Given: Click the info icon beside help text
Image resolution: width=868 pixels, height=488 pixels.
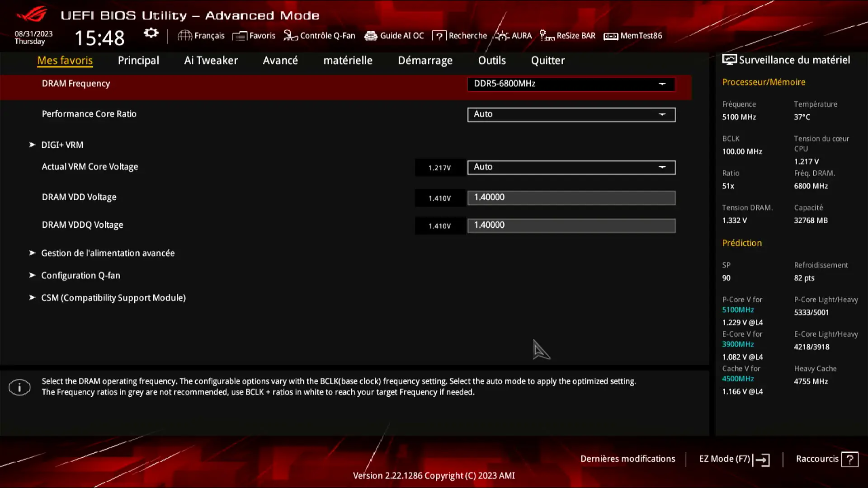Looking at the screenshot, I should click(x=19, y=387).
